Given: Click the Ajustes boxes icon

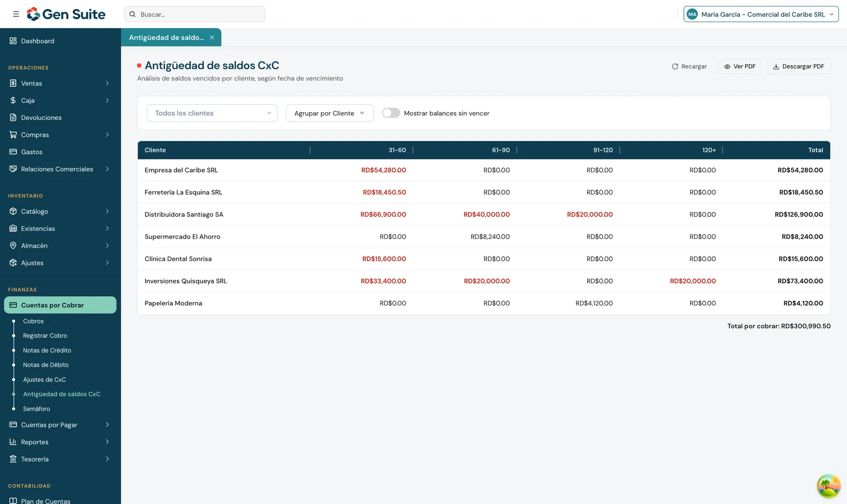Looking at the screenshot, I should [x=13, y=263].
